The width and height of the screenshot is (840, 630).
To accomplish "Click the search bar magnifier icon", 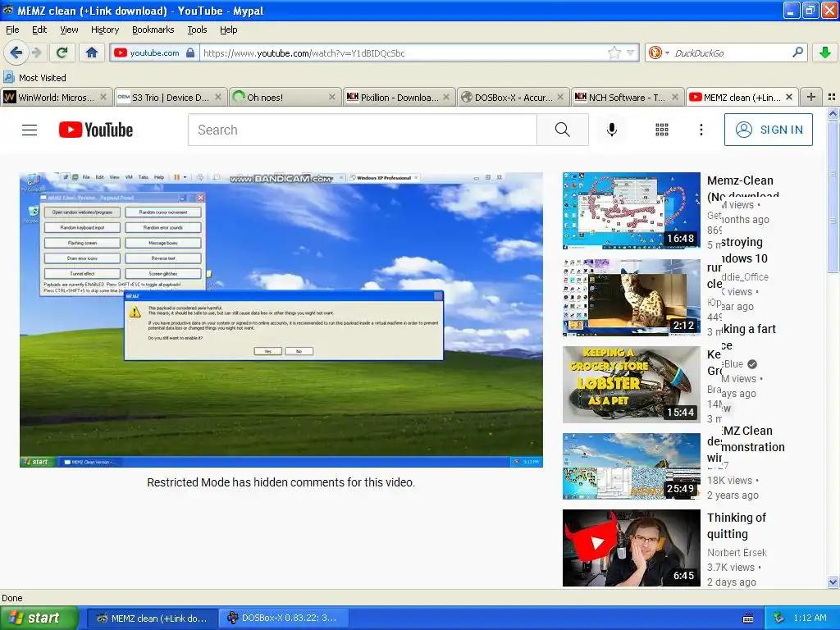I will (x=797, y=52).
